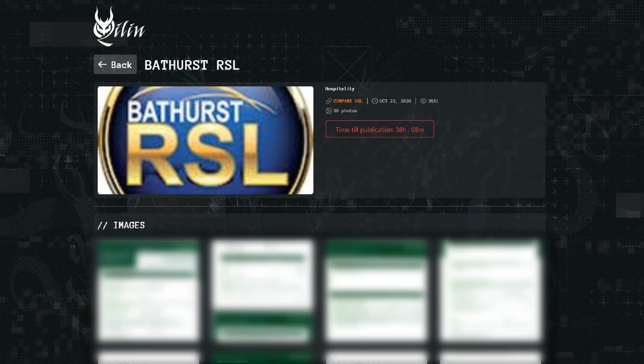Open the first blurred image thumbnail
The height and width of the screenshot is (364, 644).
tap(149, 290)
